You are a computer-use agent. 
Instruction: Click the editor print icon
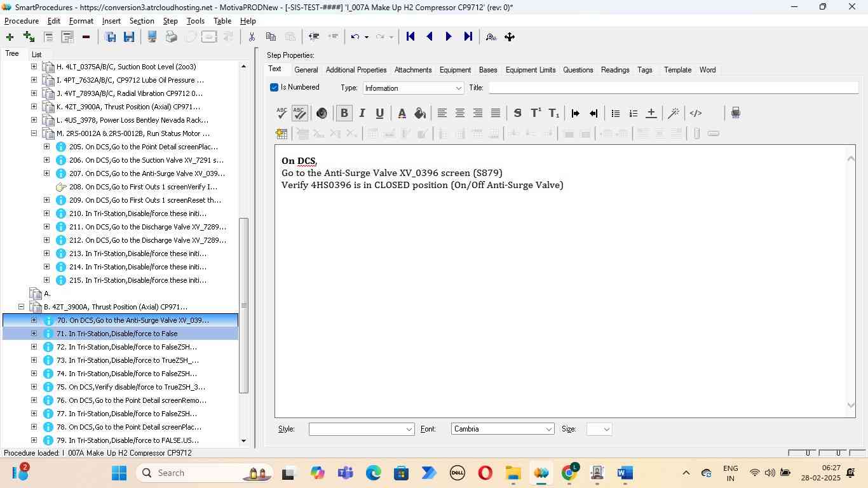pyautogui.click(x=735, y=113)
